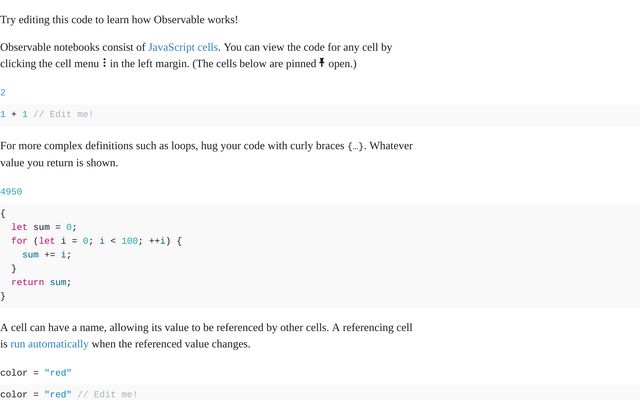Click the vertical ellipsis cell menu icon
Viewport: 640px width, 400px height.
pyautogui.click(x=104, y=63)
